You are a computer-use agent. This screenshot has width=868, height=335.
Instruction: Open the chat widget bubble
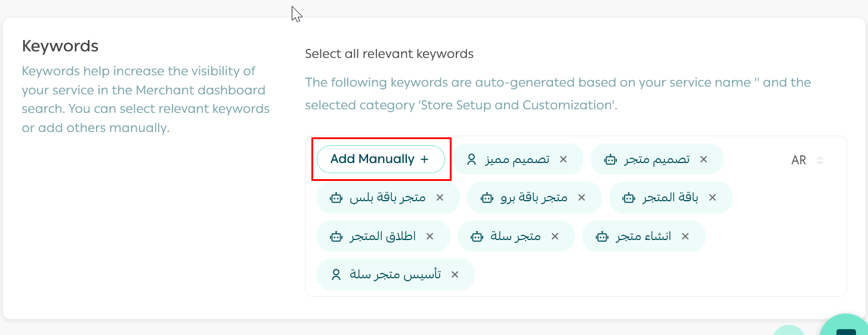pyautogui.click(x=846, y=327)
